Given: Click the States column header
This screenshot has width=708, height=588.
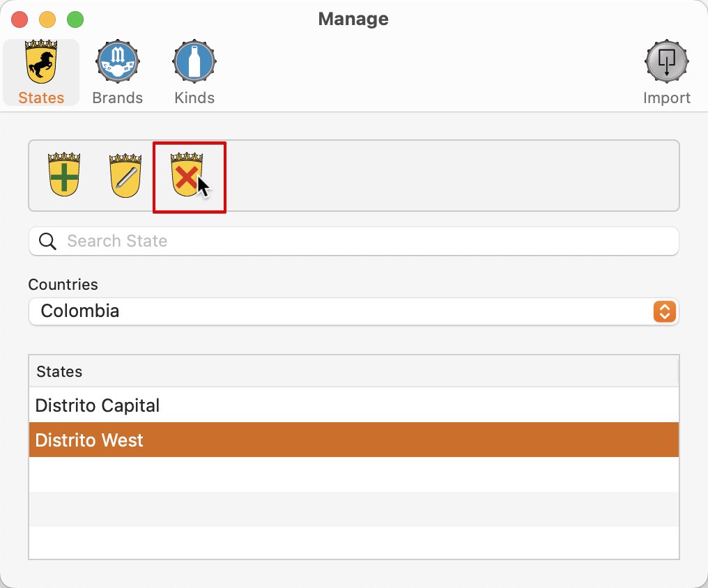Looking at the screenshot, I should 353,371.
